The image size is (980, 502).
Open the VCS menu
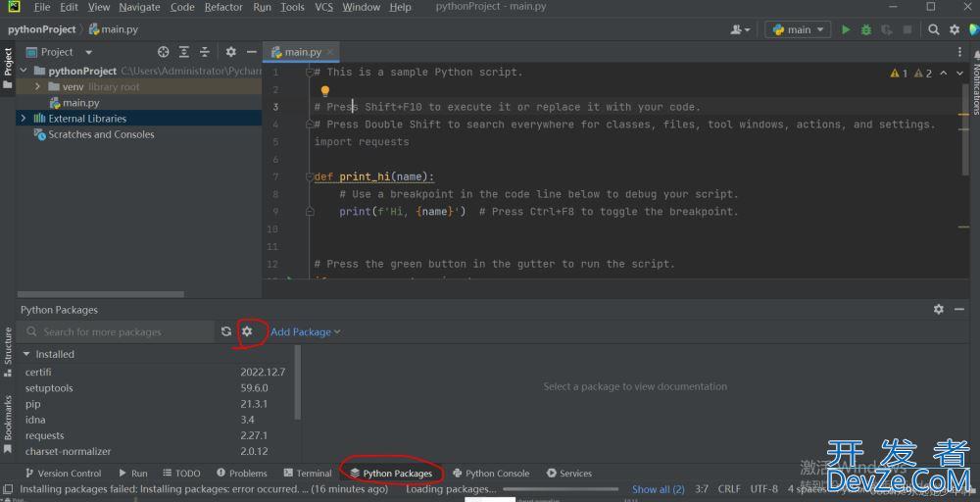pos(323,7)
